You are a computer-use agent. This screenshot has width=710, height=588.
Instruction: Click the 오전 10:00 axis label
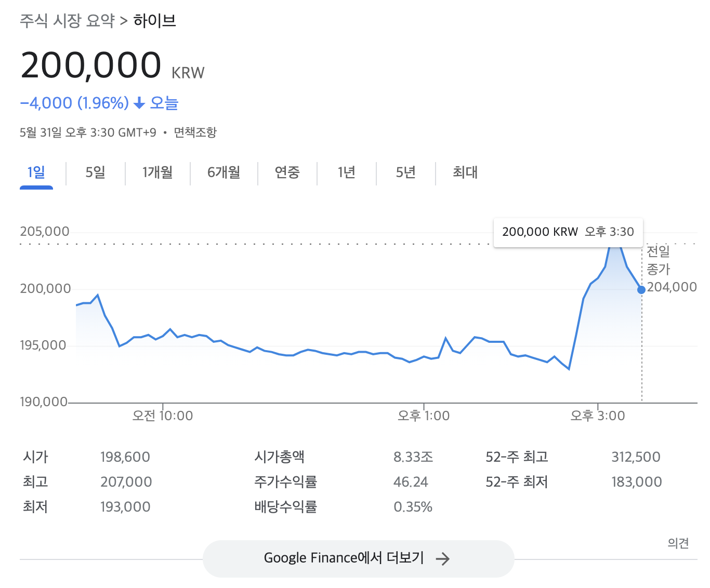(163, 416)
